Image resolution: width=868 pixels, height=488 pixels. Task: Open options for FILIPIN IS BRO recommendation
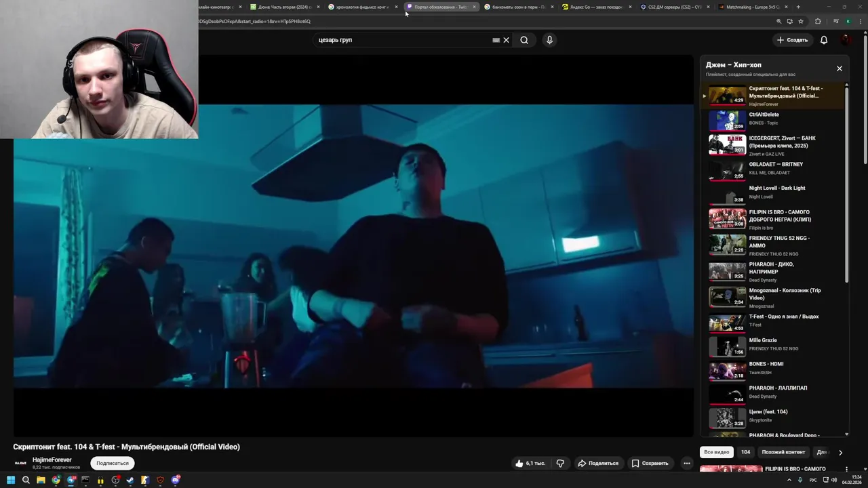pyautogui.click(x=846, y=469)
